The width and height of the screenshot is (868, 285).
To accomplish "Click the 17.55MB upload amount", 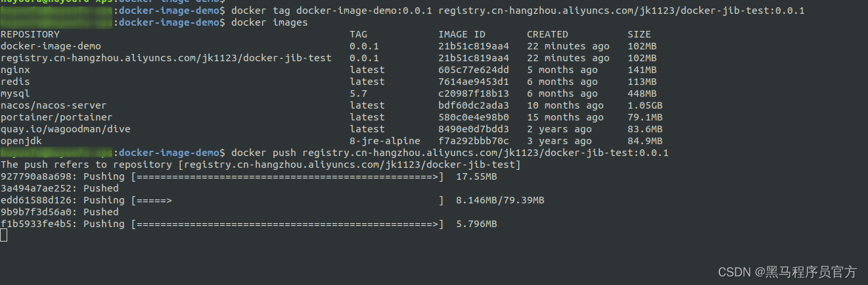I will 476,176.
